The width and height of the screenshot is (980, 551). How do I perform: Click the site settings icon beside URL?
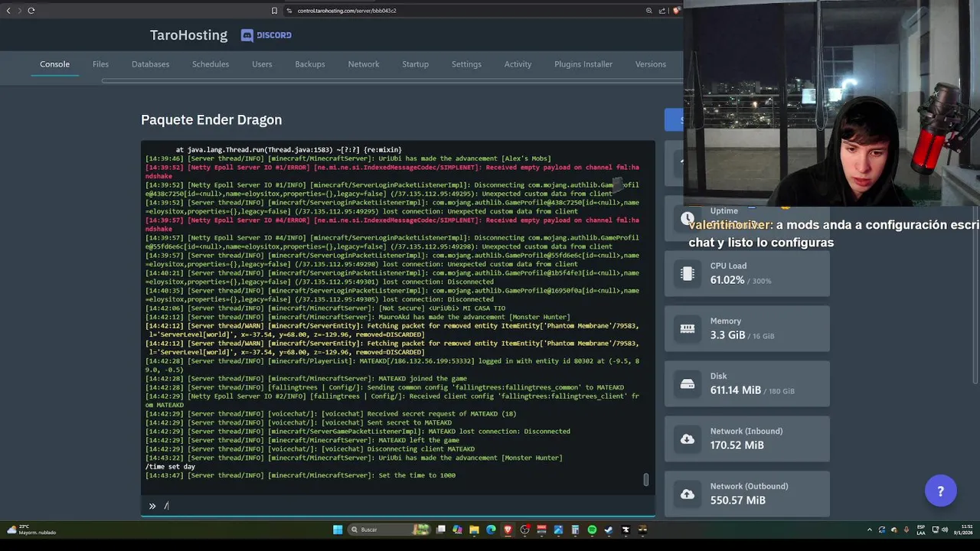pos(289,11)
